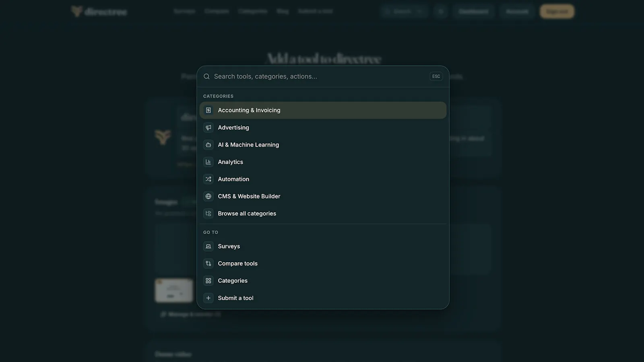Click the Automation shuffle icon
The width and height of the screenshot is (644, 362).
coord(208,179)
